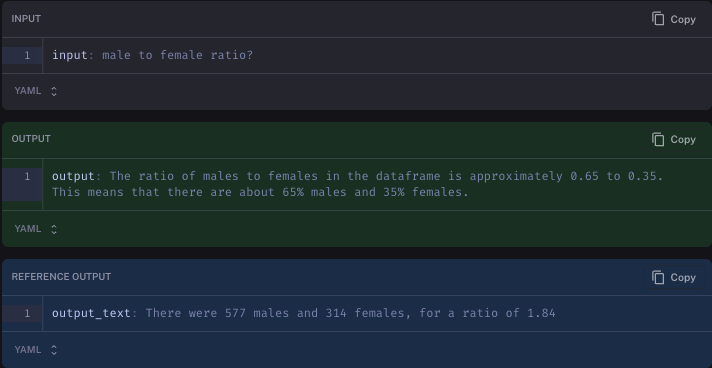Click the up-down chevron beside YAML under REFERENCE OUTPUT

54,350
